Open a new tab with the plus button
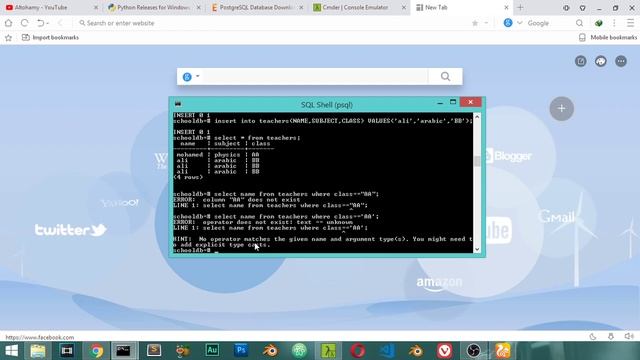This screenshot has width=640, height=360. tap(520, 7)
